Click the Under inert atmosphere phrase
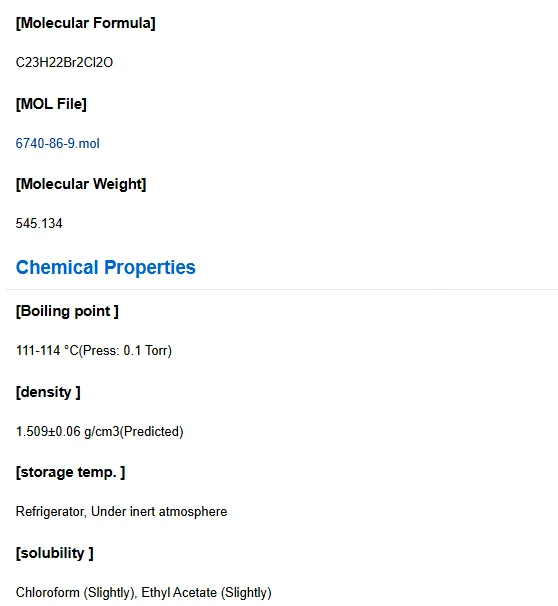The height and width of the screenshot is (606, 558). click(159, 512)
